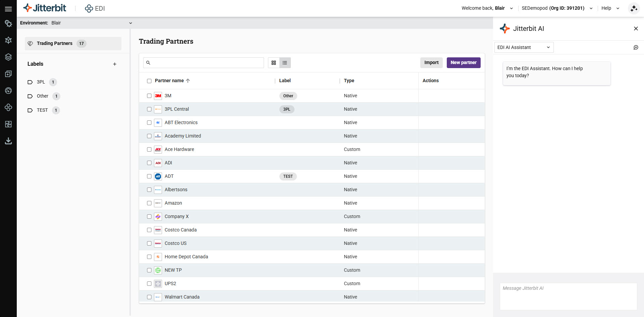Click the EDI Assistant greeting message
The image size is (644, 317).
[556, 73]
